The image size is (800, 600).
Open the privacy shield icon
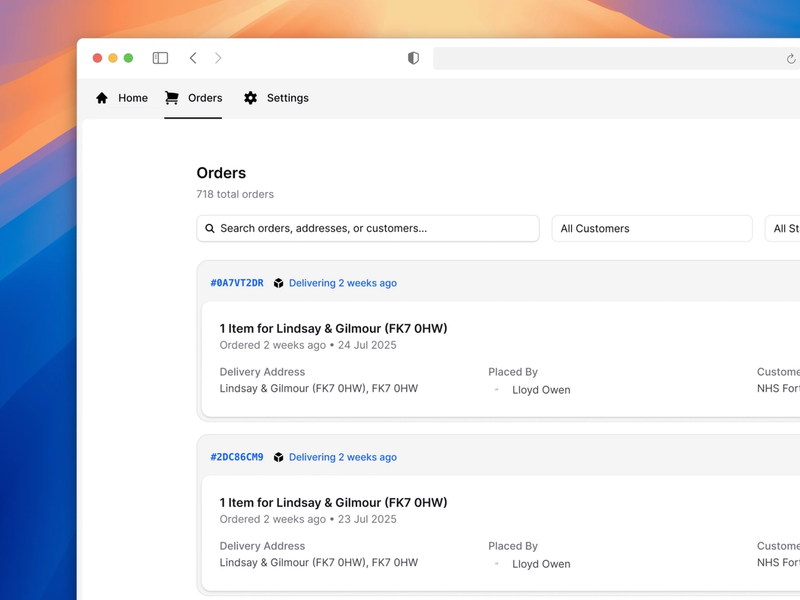pos(413,58)
